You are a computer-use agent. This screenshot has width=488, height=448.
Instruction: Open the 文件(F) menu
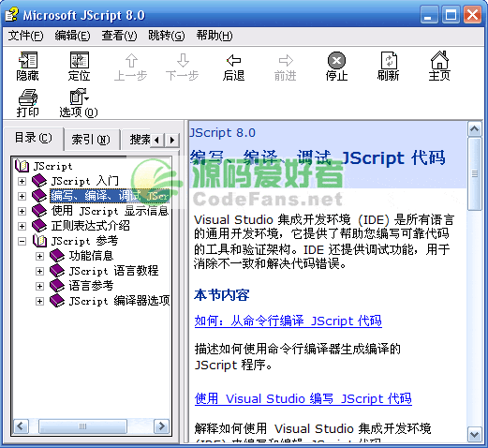pos(25,36)
